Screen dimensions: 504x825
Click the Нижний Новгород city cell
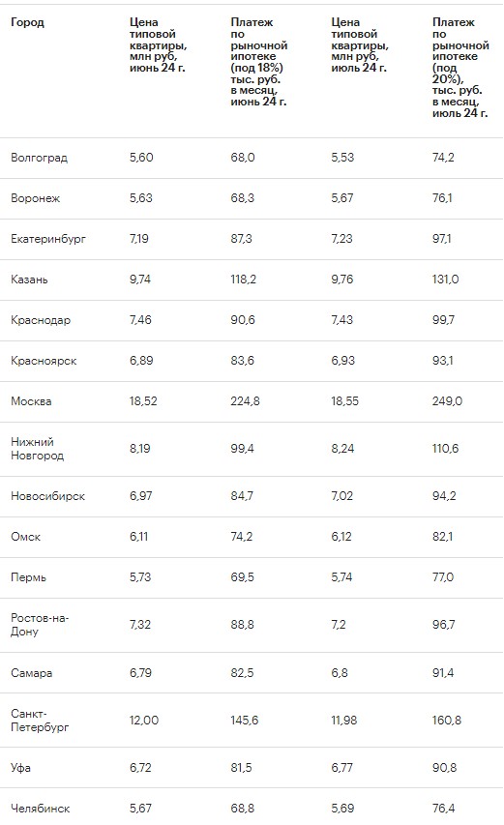(x=38, y=449)
